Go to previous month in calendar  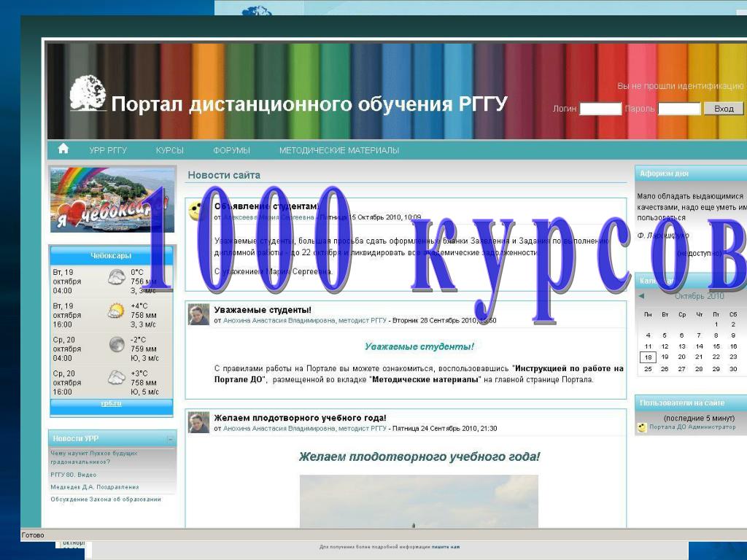coord(641,296)
